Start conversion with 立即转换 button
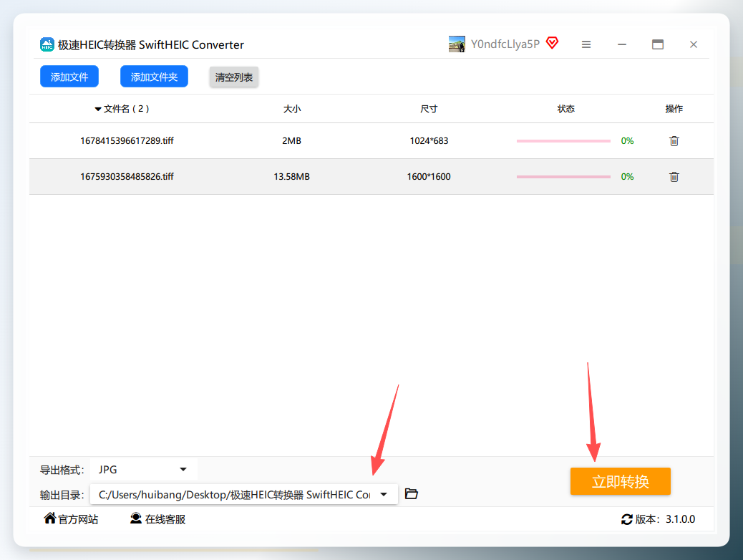This screenshot has width=743, height=560. tap(621, 481)
